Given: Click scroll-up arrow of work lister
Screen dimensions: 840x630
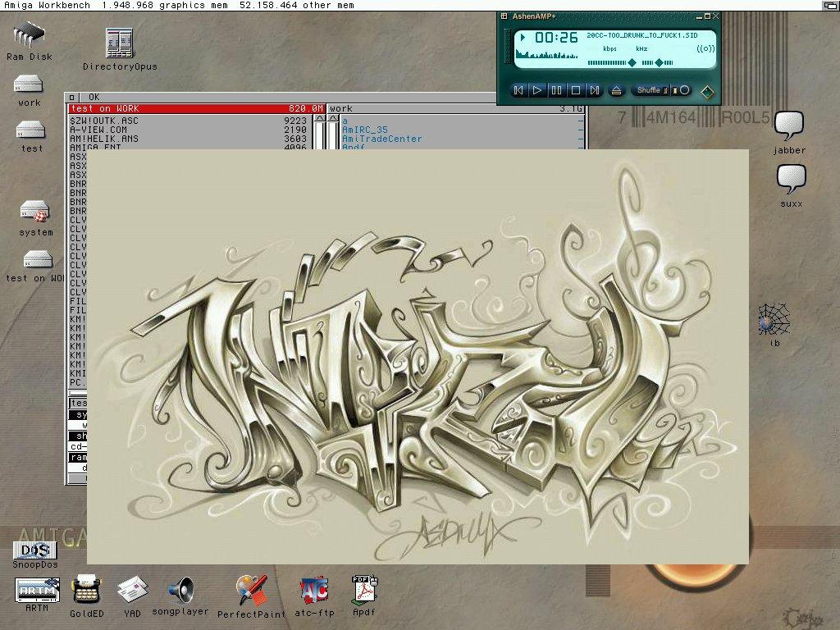Looking at the screenshot, I should point(334,118).
